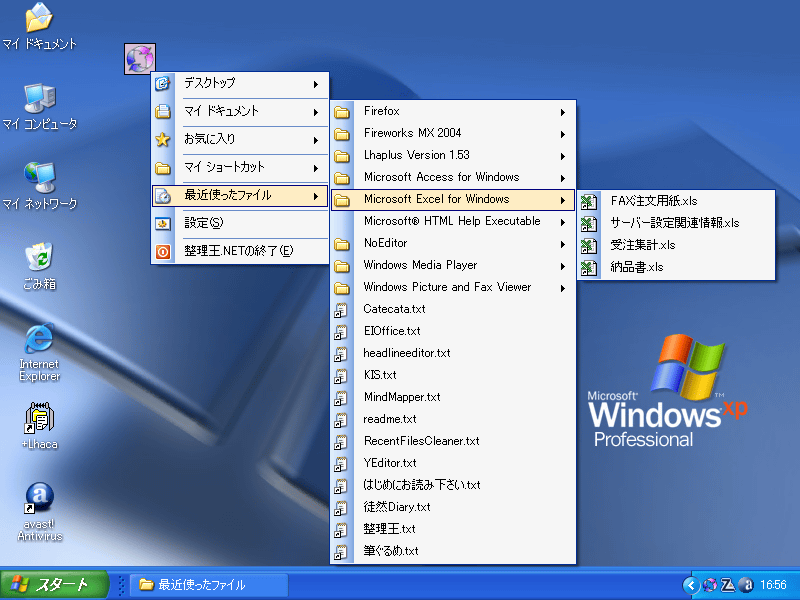Click the 整理王.NET launcher icon on desktop

click(x=140, y=59)
